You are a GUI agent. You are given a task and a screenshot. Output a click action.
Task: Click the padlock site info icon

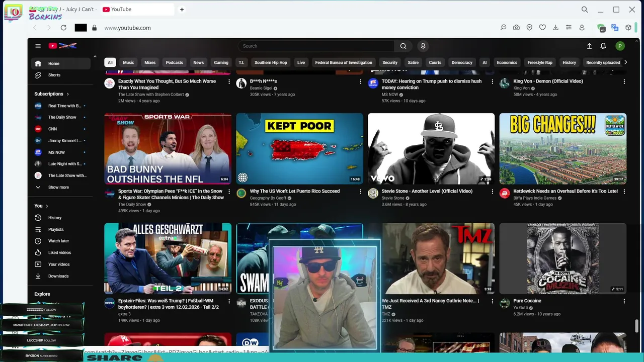point(94,28)
